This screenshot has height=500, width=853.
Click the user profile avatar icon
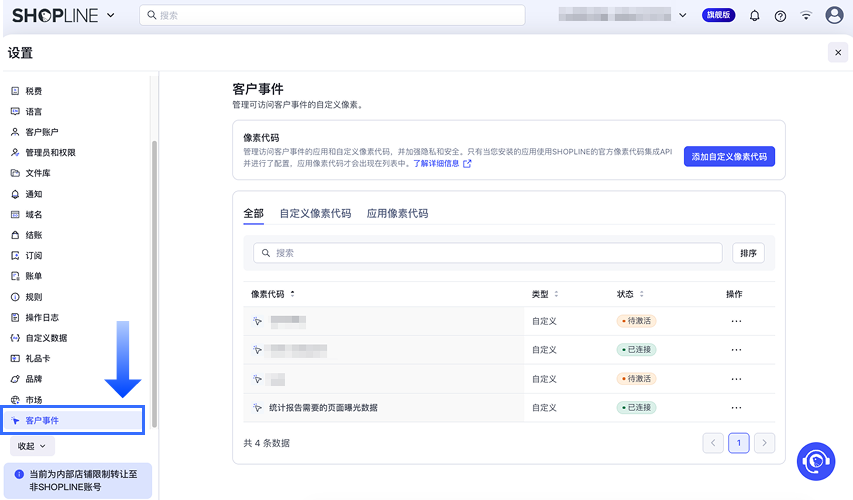pos(834,16)
